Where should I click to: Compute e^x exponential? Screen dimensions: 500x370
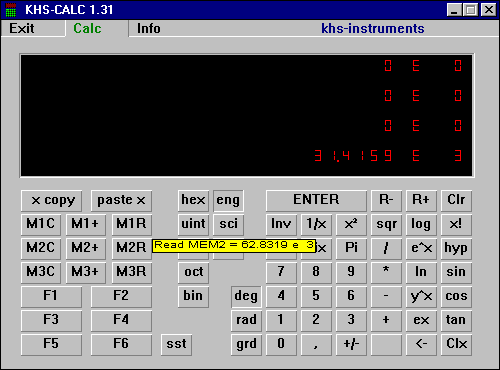tap(421, 248)
